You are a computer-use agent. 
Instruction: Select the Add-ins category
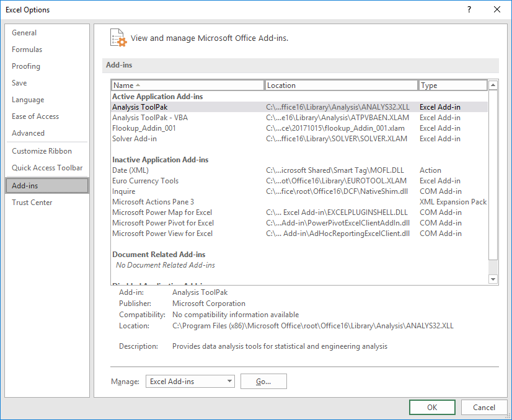pos(47,186)
